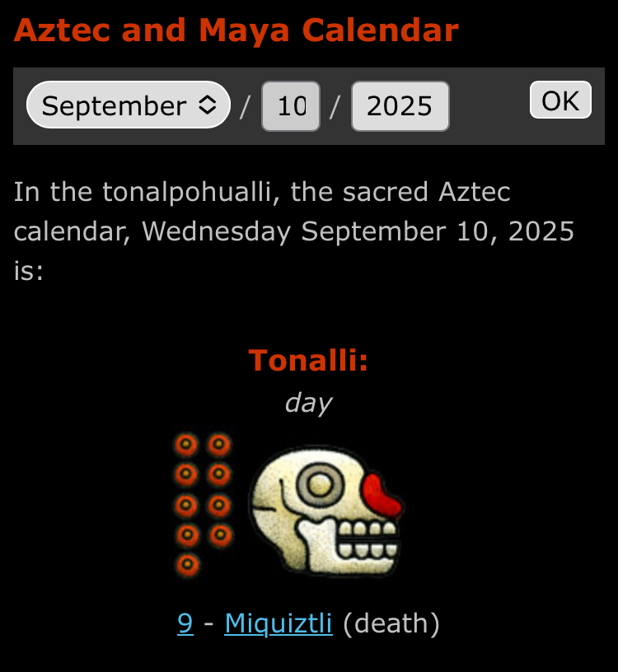The height and width of the screenshot is (672, 618).
Task: Open the September month dropdown
Action: 129,105
